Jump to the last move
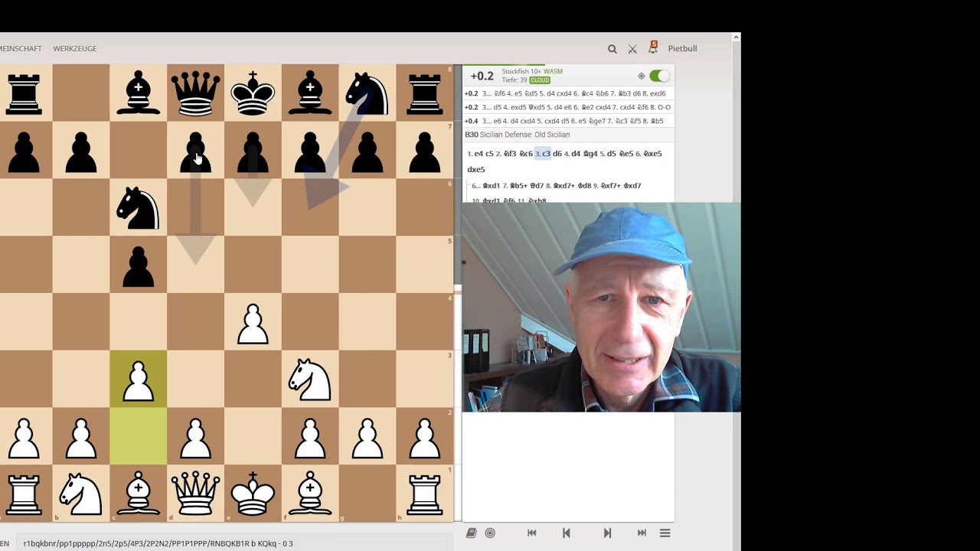The width and height of the screenshot is (980, 551). coord(642,533)
